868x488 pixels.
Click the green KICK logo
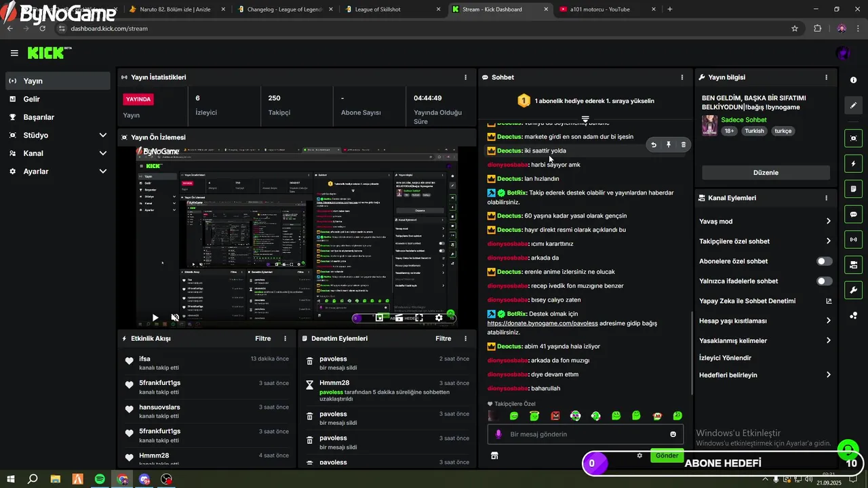pos(50,53)
